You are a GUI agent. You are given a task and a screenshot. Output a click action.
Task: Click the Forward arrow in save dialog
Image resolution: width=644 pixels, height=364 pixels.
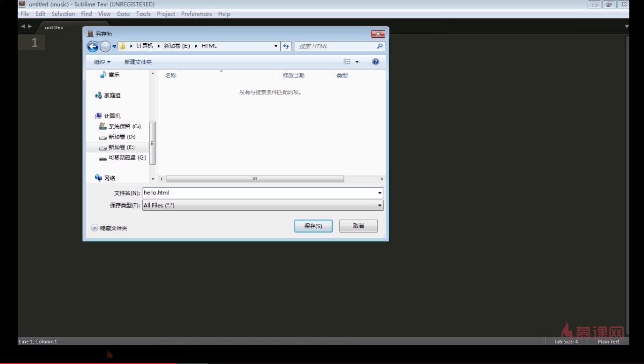click(x=105, y=46)
